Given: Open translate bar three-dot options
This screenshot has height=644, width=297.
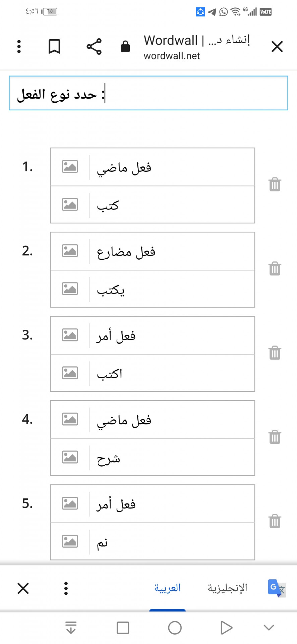Looking at the screenshot, I should tap(66, 588).
